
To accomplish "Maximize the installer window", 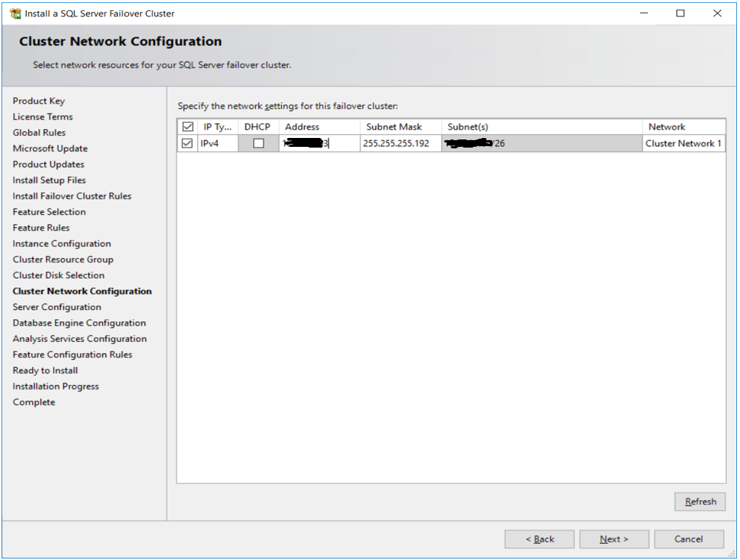I will click(x=680, y=13).
